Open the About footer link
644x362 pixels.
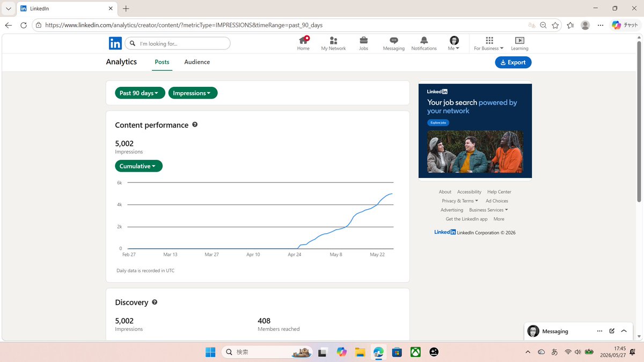click(445, 191)
